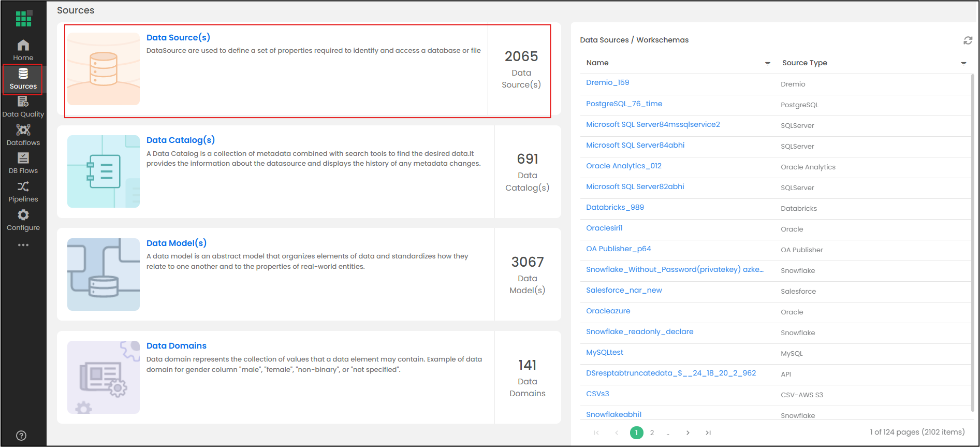Open the Data Model(s) link
Viewport: 980px width, 447px height.
176,243
